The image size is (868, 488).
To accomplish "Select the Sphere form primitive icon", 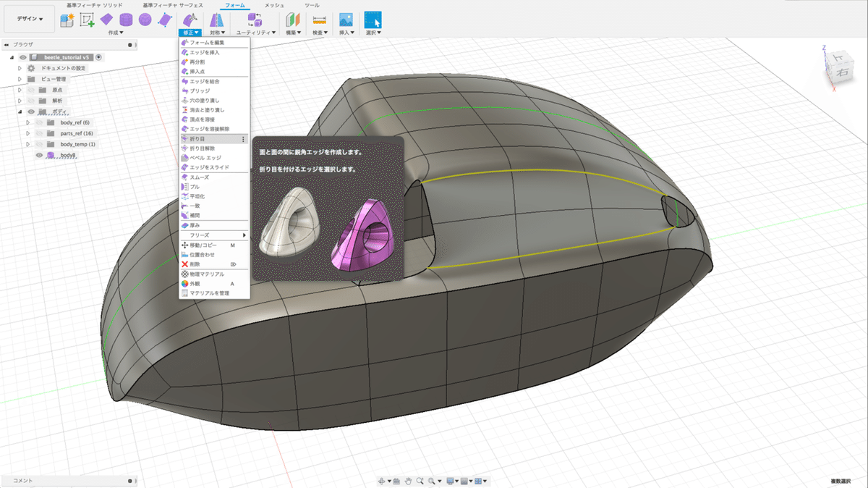I will click(x=145, y=20).
